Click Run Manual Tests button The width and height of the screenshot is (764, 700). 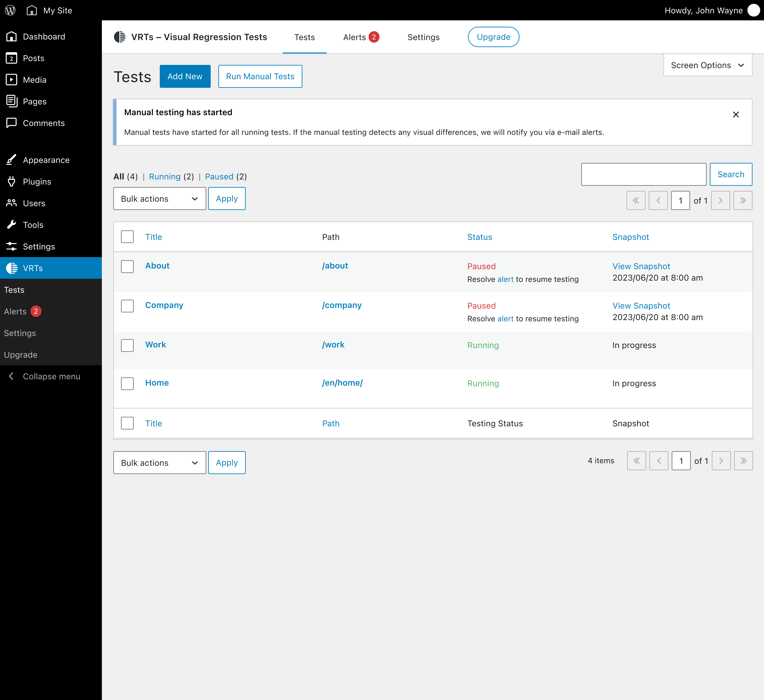point(259,76)
